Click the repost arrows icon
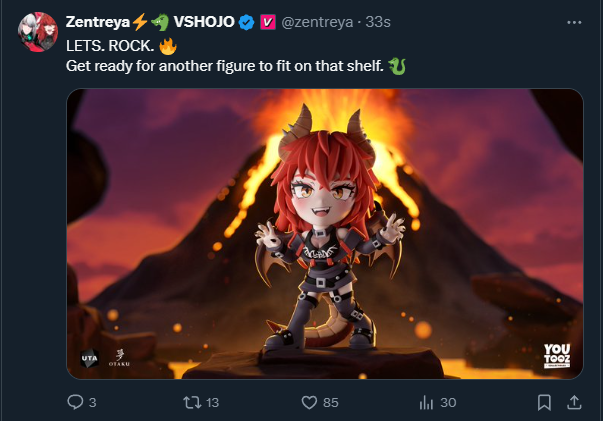Screen dimensions: 603x421 192,402
